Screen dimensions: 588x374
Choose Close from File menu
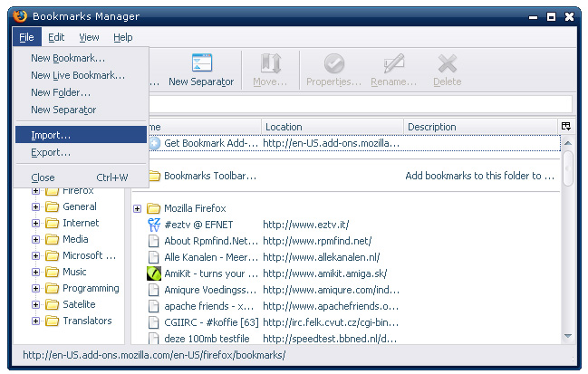coord(81,177)
